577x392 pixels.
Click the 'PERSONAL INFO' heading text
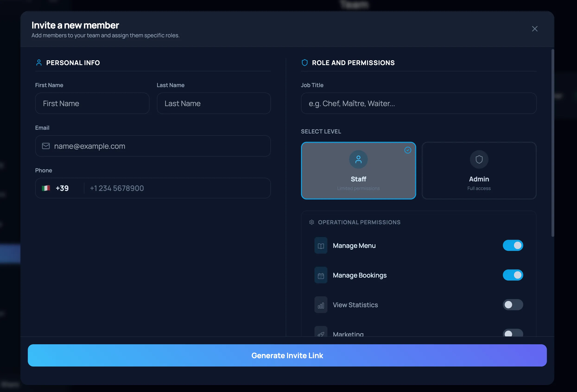73,63
